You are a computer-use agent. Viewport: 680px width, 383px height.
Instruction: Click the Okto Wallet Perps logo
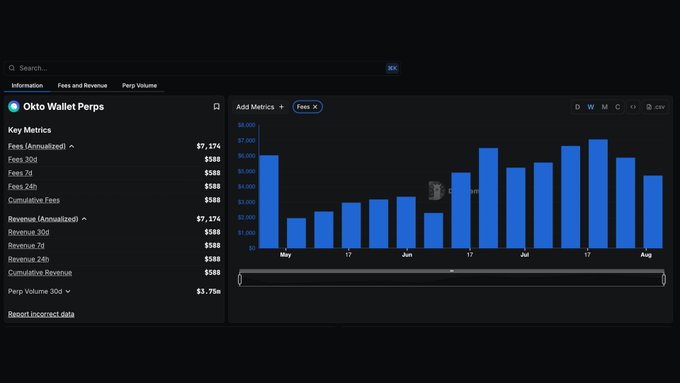(x=14, y=107)
